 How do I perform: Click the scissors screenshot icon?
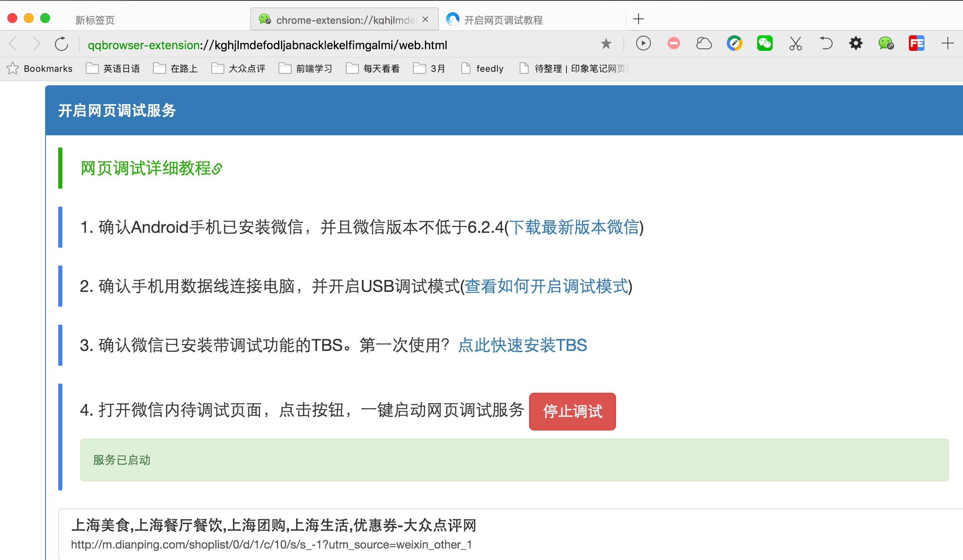[x=795, y=43]
